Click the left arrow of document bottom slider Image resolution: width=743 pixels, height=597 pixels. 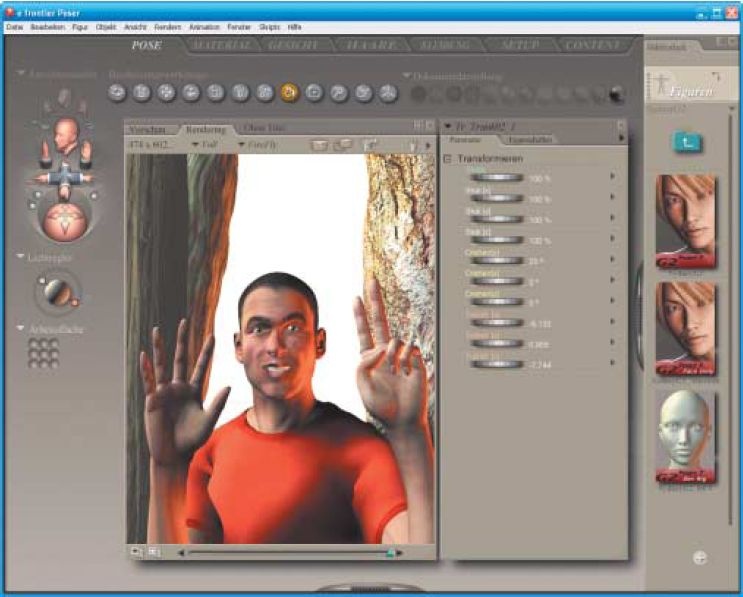pos(181,552)
